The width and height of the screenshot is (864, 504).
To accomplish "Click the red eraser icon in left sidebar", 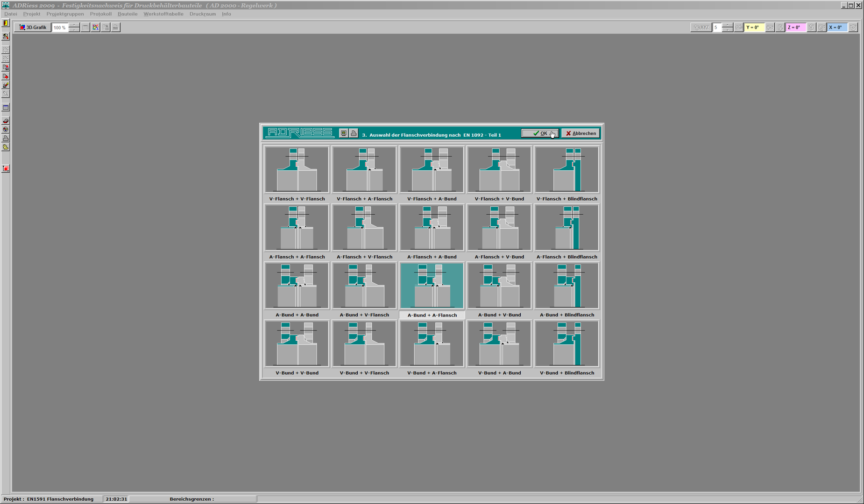I will coord(6,121).
